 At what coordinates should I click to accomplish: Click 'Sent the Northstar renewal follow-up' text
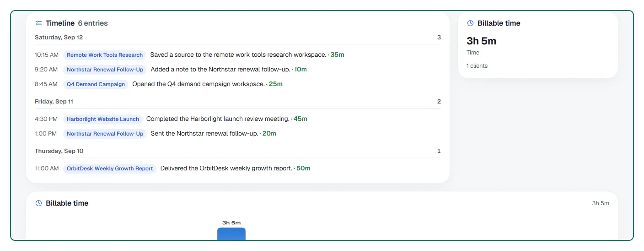(x=204, y=134)
